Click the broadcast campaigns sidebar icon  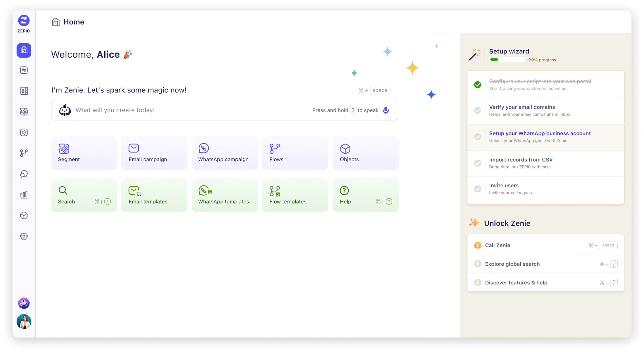(x=23, y=132)
